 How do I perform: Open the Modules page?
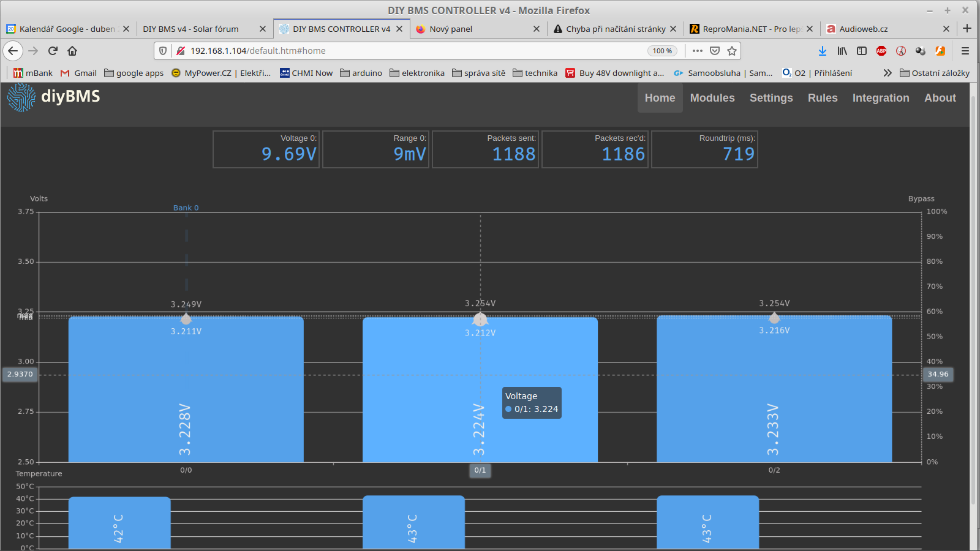point(712,98)
